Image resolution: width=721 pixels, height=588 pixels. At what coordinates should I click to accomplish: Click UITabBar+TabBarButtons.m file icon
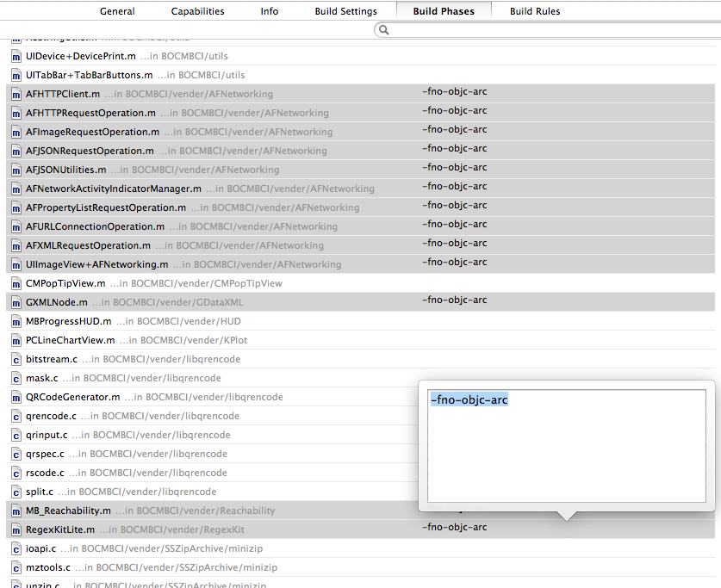click(x=16, y=76)
